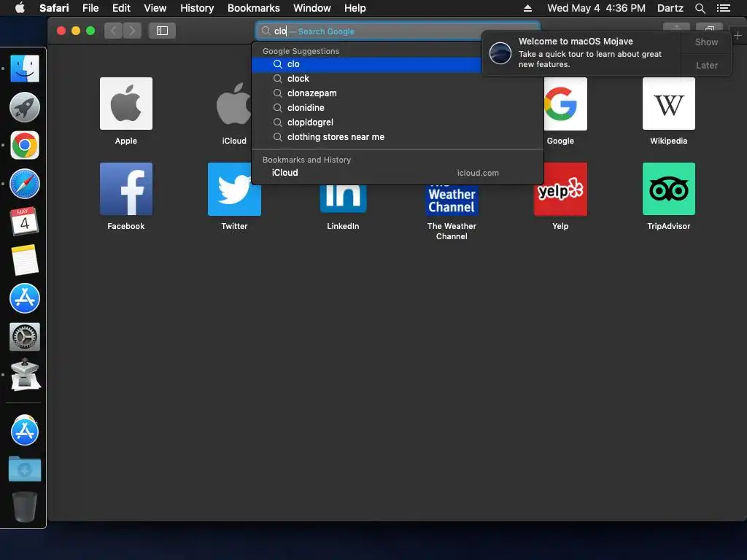This screenshot has height=560, width=747.
Task: Choose the 'clock' search suggestion
Action: coord(398,79)
